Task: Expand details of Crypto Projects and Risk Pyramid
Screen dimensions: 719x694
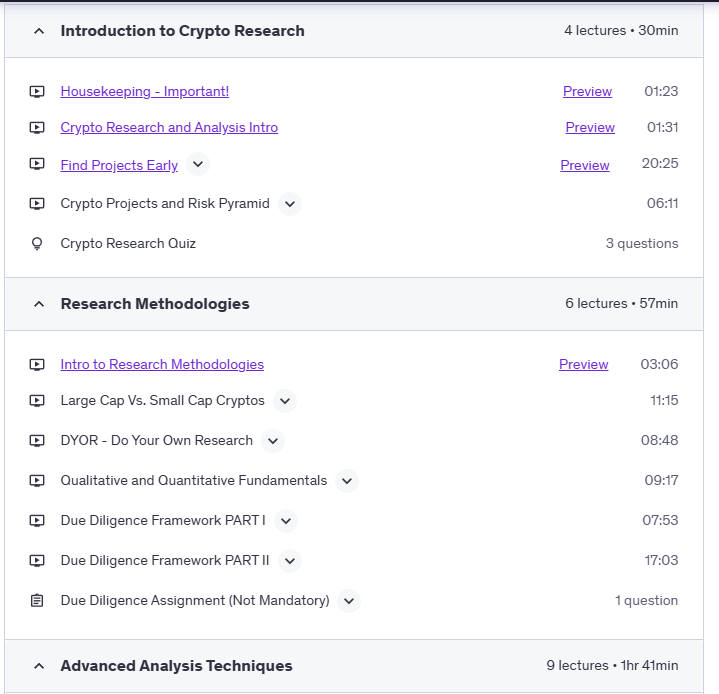Action: tap(290, 204)
